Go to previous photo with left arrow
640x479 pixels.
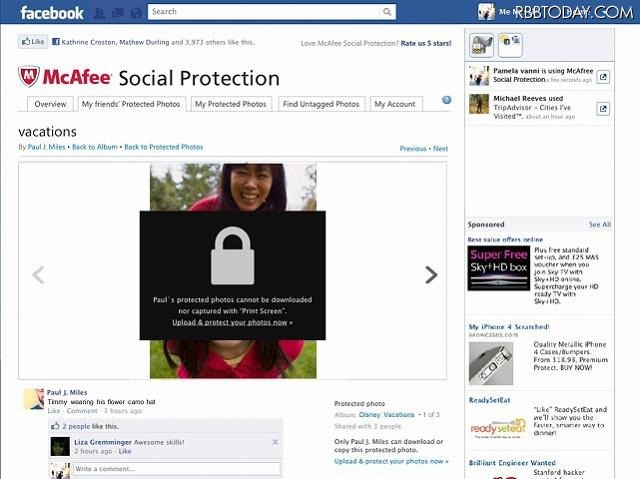pos(38,275)
